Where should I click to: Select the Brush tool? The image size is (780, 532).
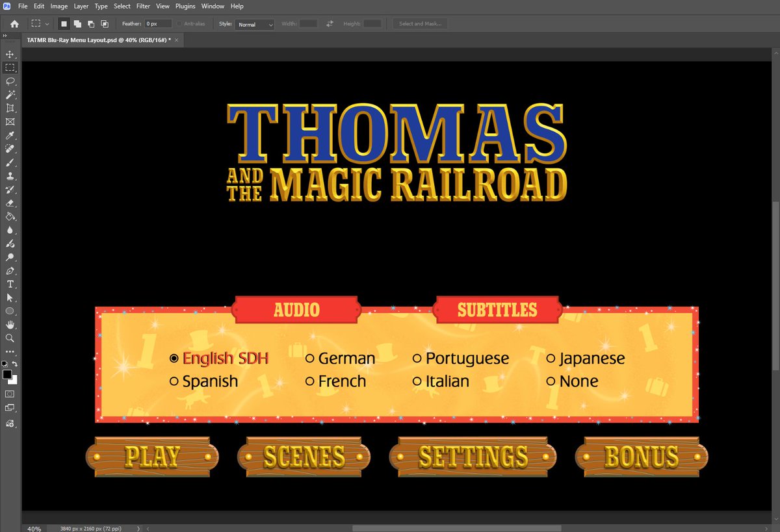point(10,162)
